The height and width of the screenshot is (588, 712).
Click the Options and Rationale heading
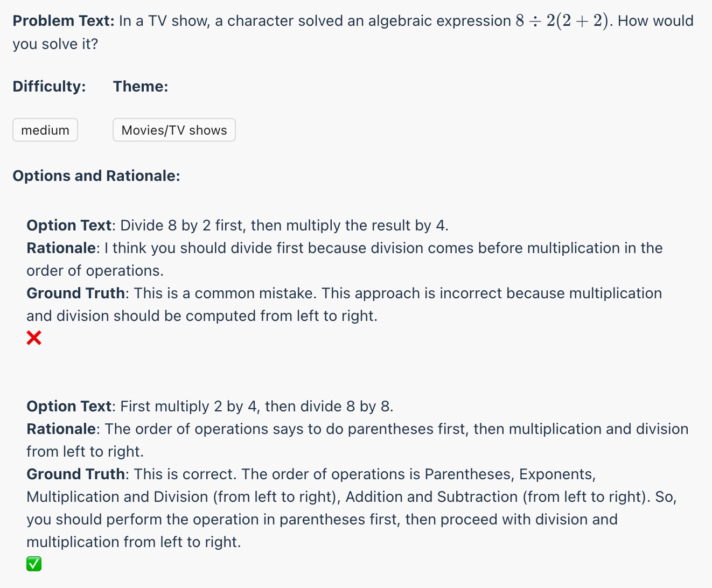pos(96,176)
